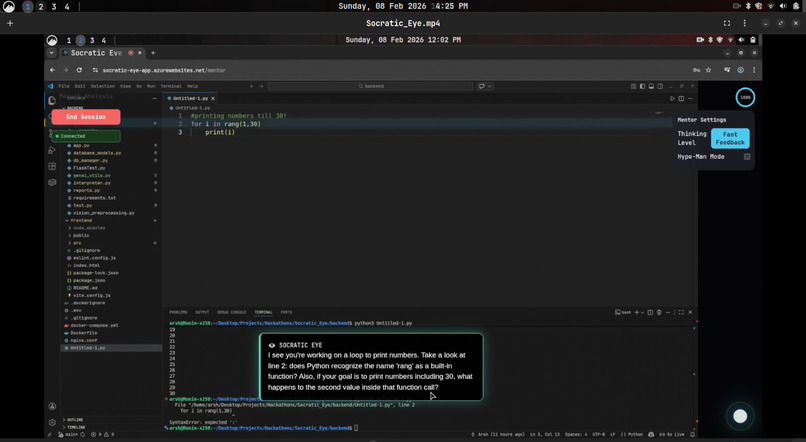Click the browser reload icon
Screen dimensions: 806x442
[x=79, y=70]
